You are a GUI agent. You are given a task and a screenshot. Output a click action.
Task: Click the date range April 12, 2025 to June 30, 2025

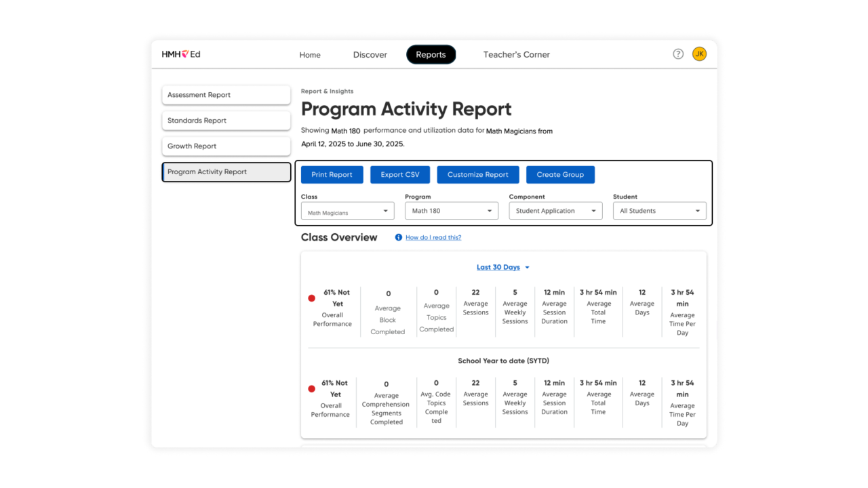pyautogui.click(x=353, y=144)
